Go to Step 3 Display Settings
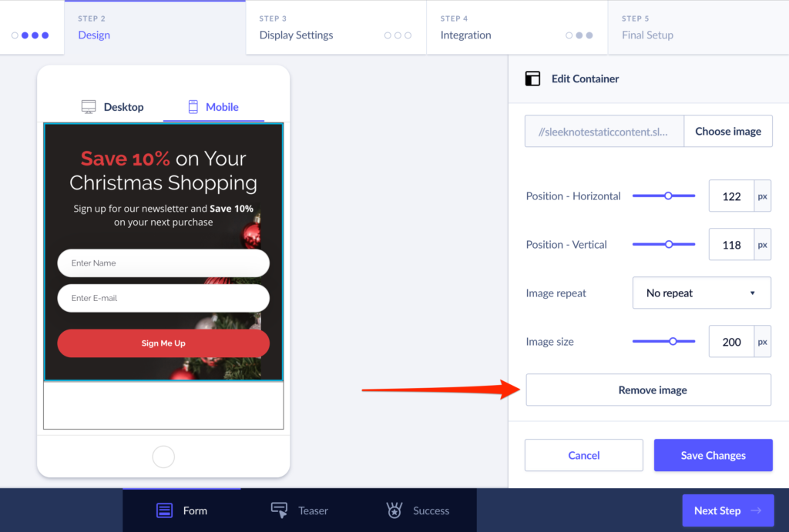This screenshot has height=532, width=789. point(335,28)
